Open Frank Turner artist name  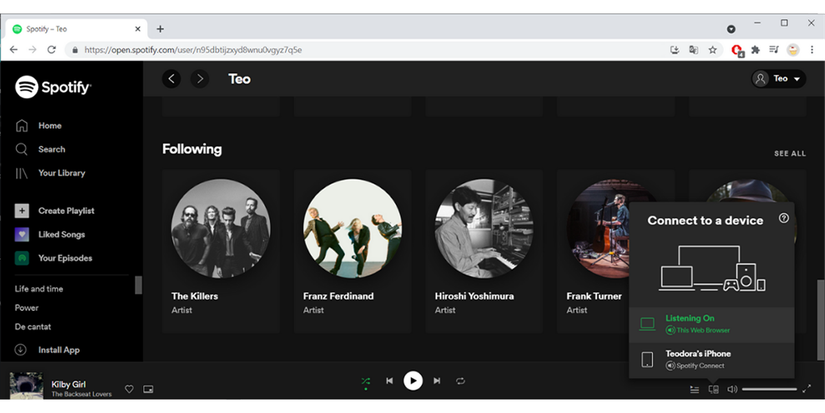pyautogui.click(x=594, y=296)
